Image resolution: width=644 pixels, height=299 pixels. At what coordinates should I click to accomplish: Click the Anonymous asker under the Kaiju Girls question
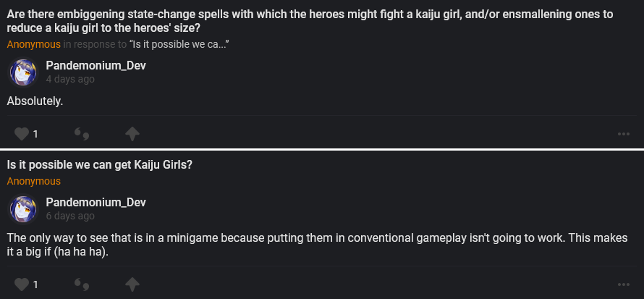tap(34, 181)
